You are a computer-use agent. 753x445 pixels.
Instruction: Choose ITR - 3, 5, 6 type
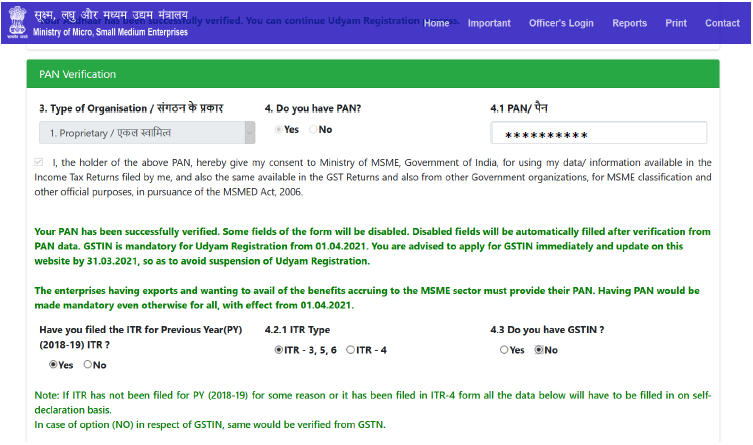(x=278, y=350)
